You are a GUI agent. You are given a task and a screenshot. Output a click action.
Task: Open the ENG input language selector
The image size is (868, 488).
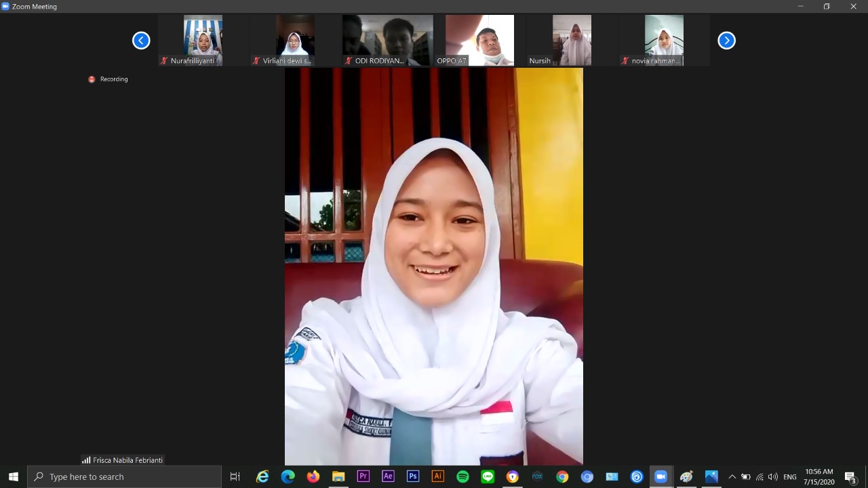point(789,477)
